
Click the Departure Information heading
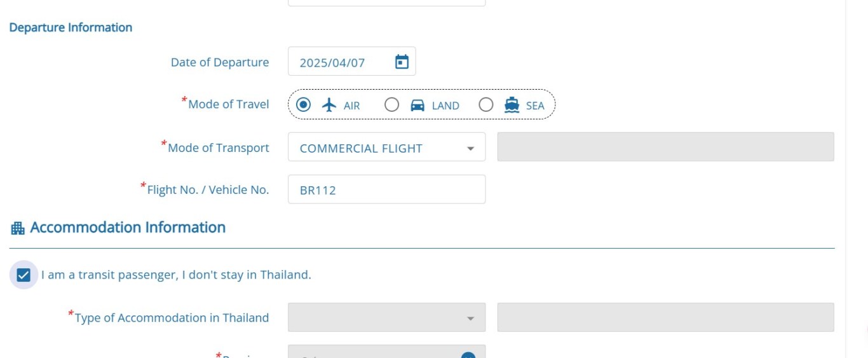[71, 27]
